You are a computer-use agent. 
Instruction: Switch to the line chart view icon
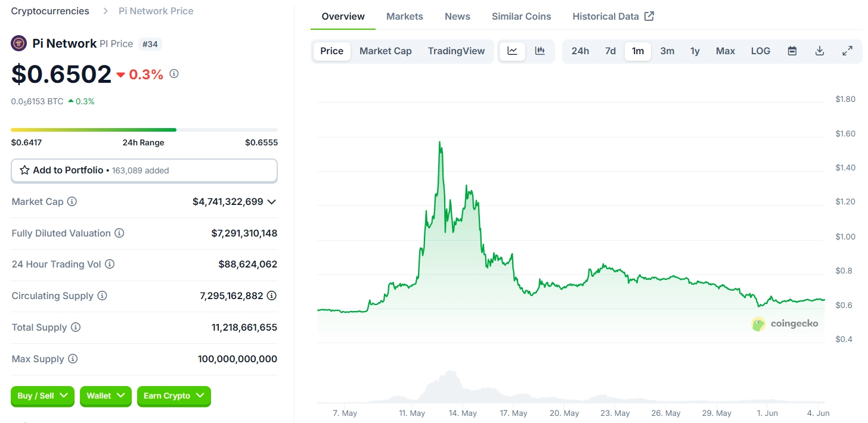click(x=512, y=51)
